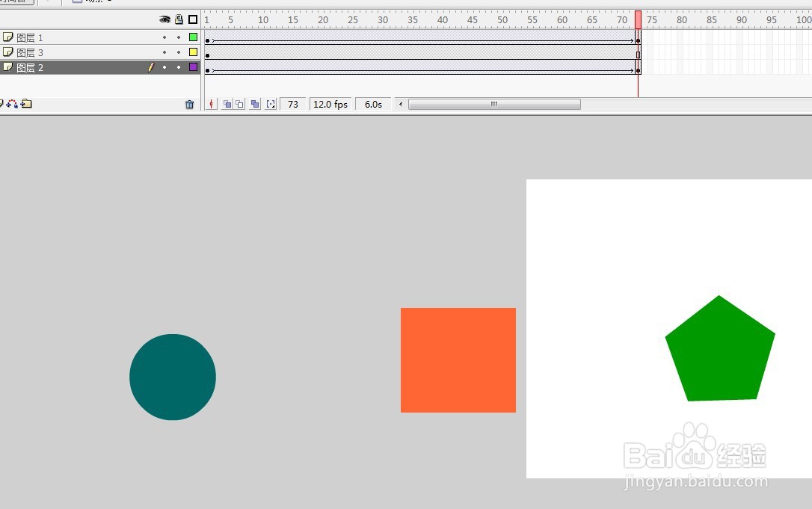Select the green pentagon on stage
Screen dimensions: 812x509
tap(720, 350)
